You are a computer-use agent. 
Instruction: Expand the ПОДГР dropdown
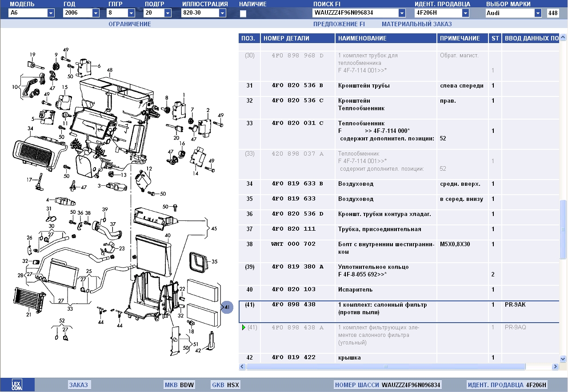coord(168,13)
